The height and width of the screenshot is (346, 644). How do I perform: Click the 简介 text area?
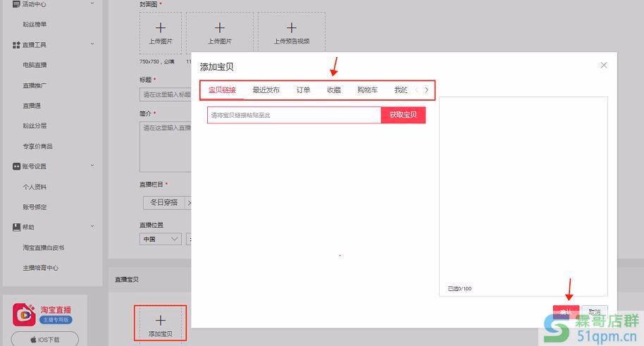click(166, 147)
